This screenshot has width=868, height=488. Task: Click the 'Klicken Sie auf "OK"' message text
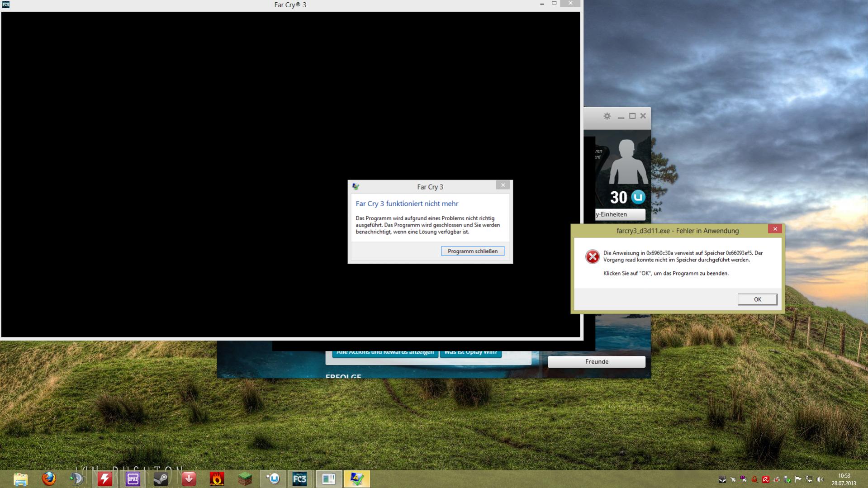(x=666, y=273)
